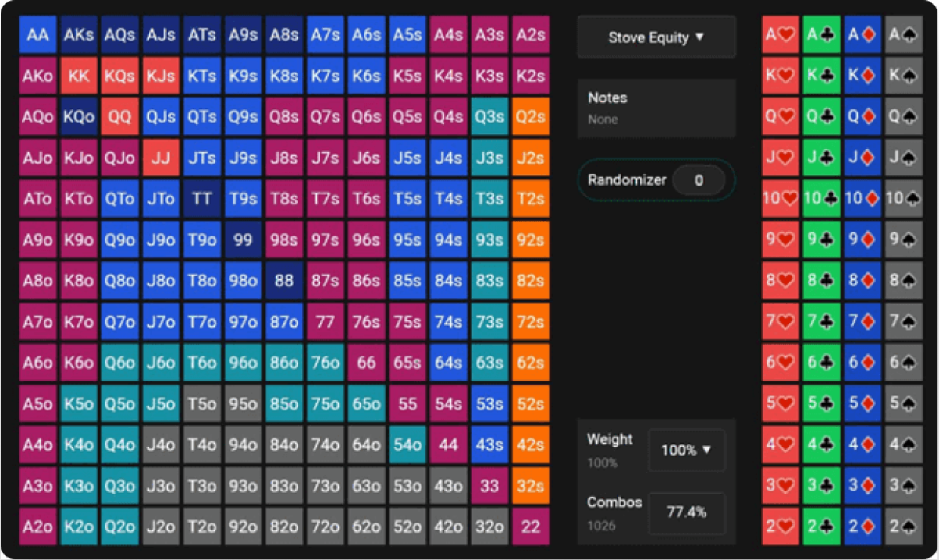Toggle the AKs hand cell
The image size is (939, 560).
79,35
